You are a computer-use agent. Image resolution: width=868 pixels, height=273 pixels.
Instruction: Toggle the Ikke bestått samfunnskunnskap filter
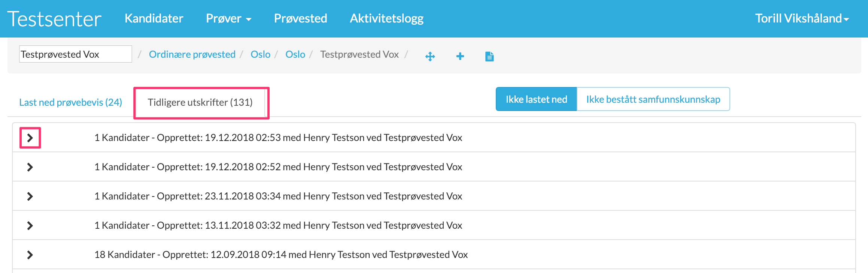point(653,99)
